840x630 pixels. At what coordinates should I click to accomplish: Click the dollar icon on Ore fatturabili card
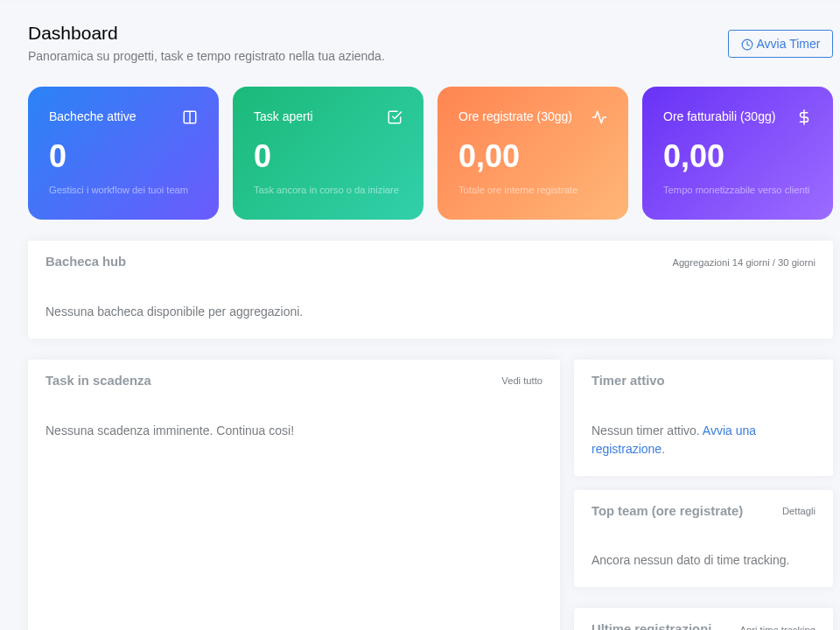804,116
